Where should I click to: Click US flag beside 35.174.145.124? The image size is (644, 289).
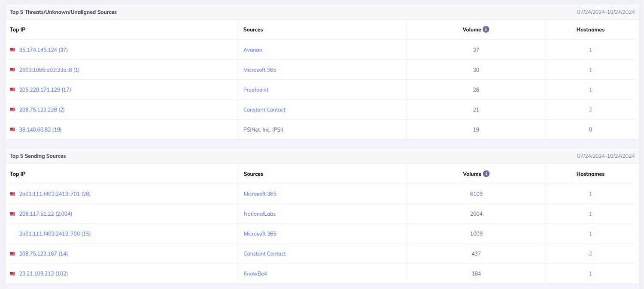[13, 50]
